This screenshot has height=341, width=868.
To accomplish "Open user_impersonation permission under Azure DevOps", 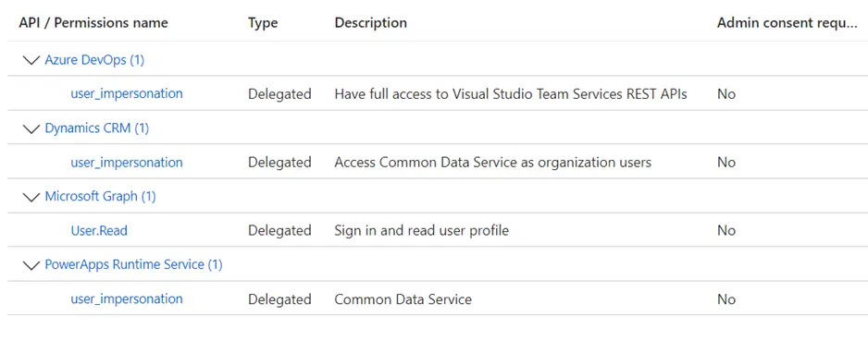I will tap(127, 94).
